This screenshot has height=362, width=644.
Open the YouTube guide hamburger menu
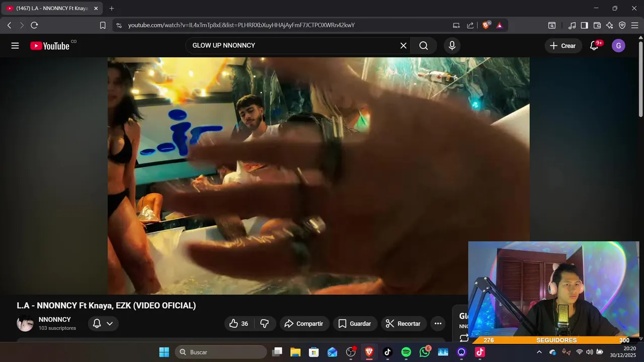[15, 46]
